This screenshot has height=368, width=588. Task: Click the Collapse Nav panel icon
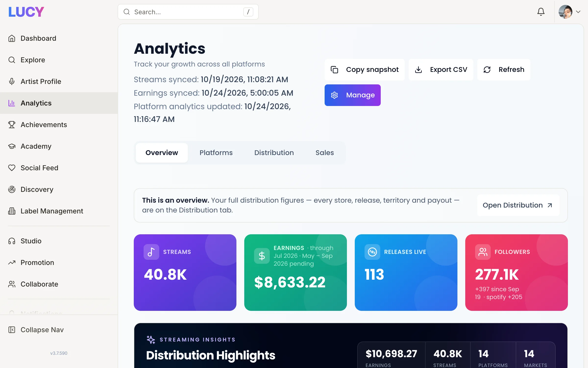(x=12, y=330)
